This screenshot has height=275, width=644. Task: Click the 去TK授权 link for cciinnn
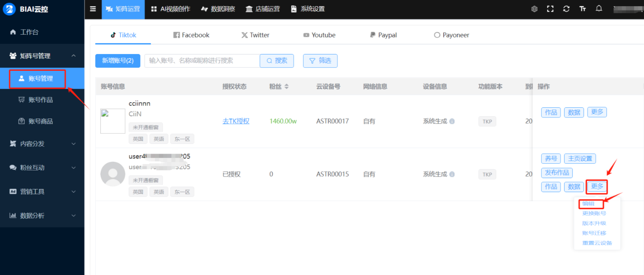click(x=236, y=121)
